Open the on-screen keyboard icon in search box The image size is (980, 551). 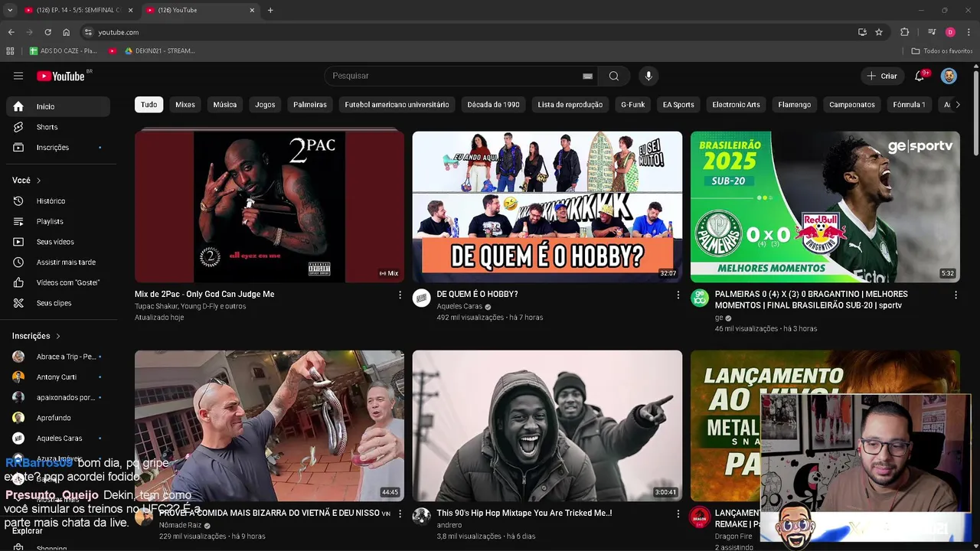[x=587, y=76]
